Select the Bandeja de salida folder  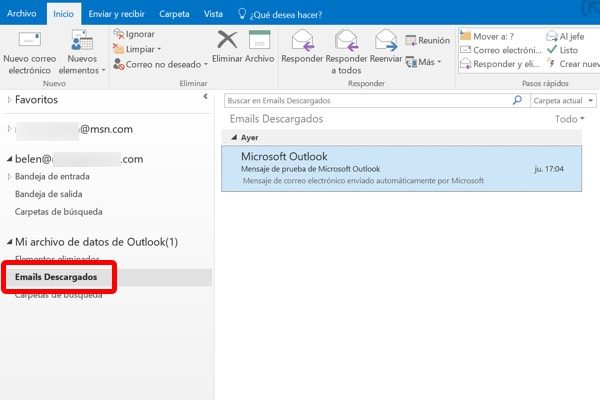coord(49,194)
